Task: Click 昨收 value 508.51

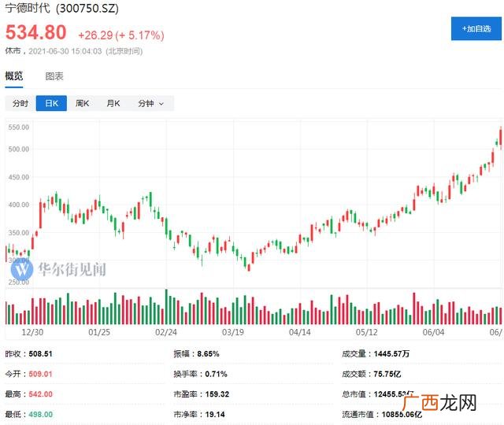Action: point(40,353)
